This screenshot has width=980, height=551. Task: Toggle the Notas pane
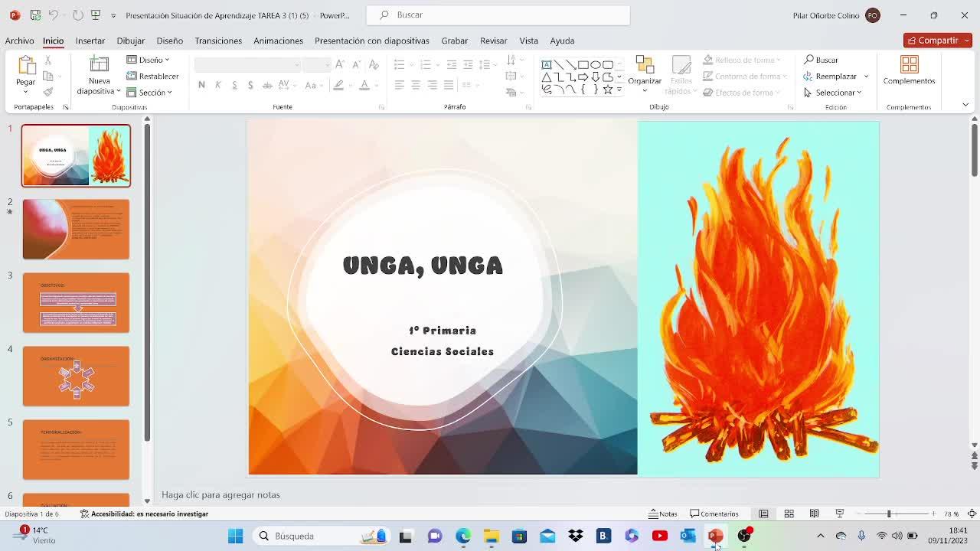click(663, 514)
